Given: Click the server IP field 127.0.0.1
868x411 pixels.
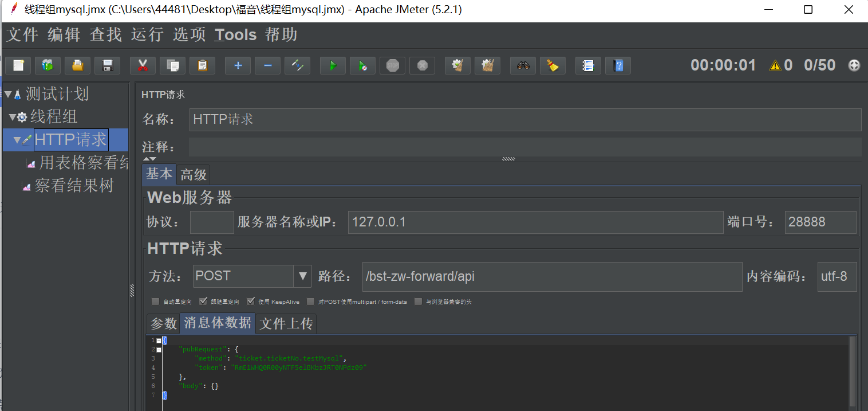Looking at the screenshot, I should 535,222.
